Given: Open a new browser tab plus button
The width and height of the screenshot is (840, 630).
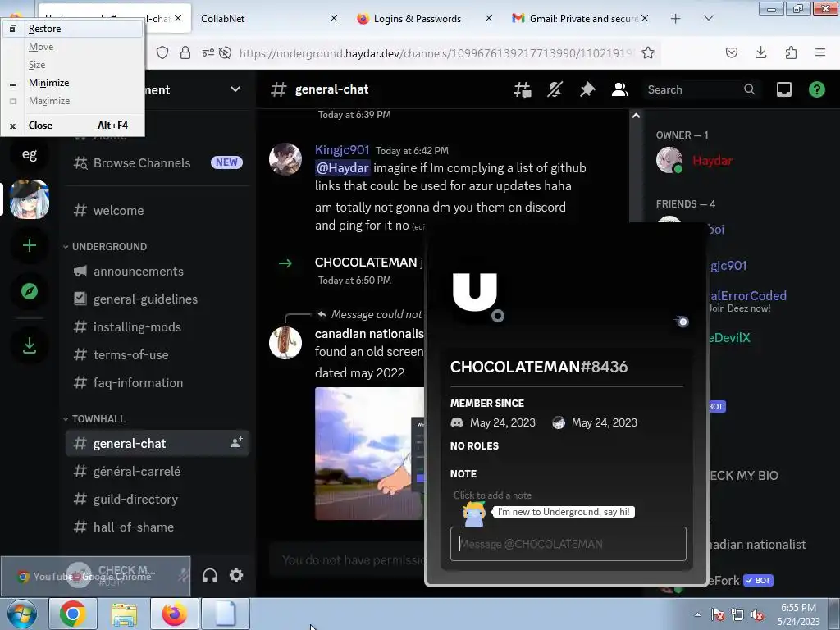Looking at the screenshot, I should (x=676, y=19).
